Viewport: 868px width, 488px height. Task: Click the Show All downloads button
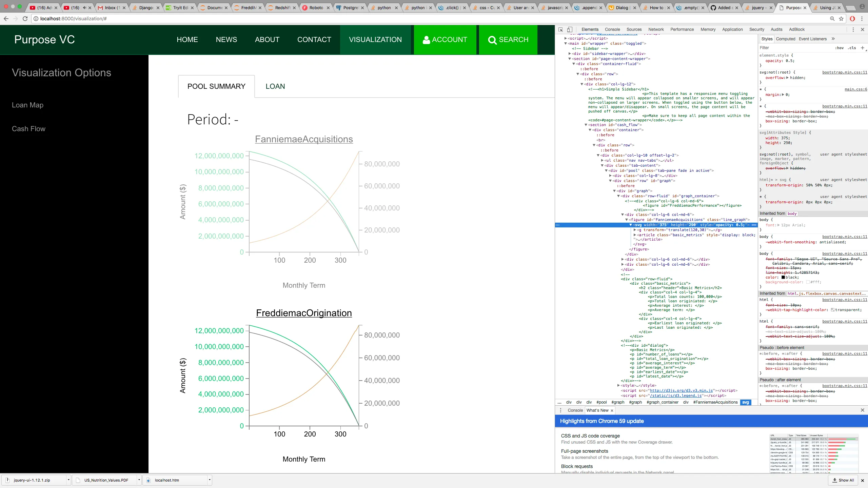pos(843,480)
